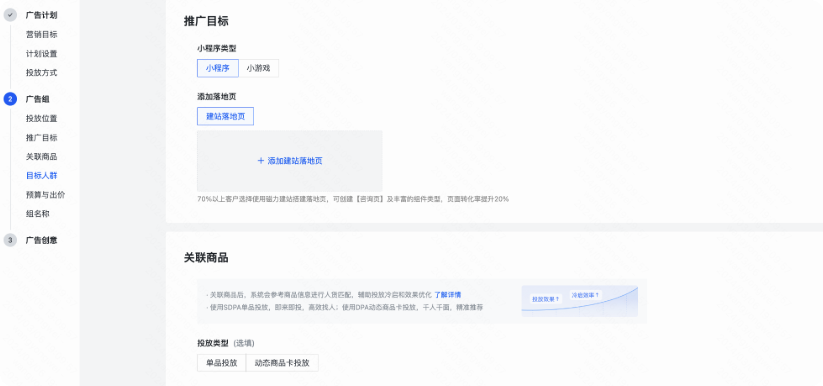Open the 广告组 section in sidebar
The width and height of the screenshot is (823, 386).
point(38,99)
